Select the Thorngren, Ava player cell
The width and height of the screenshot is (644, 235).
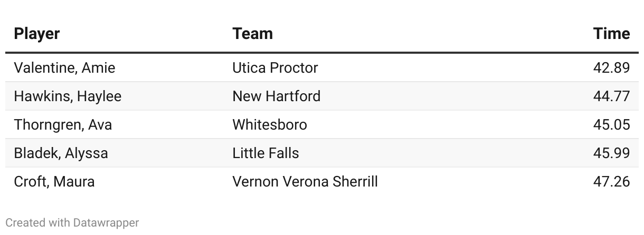[x=63, y=125]
